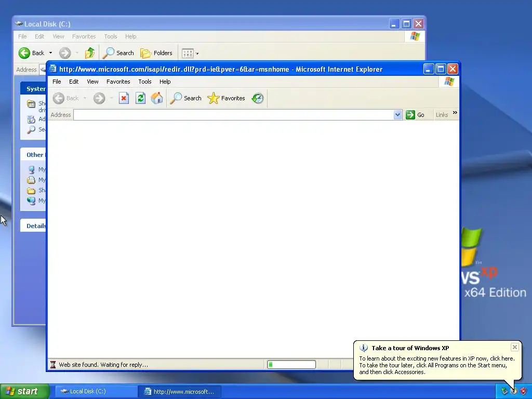Screen dimensions: 532x399
Task: Click the Windows flag logo in Local Disk window
Action: coord(415,36)
